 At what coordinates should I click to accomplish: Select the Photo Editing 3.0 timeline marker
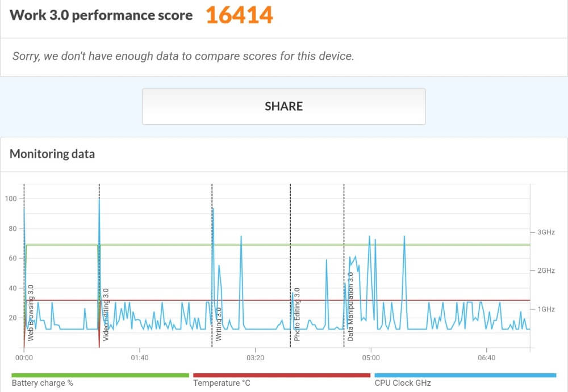coord(297,314)
